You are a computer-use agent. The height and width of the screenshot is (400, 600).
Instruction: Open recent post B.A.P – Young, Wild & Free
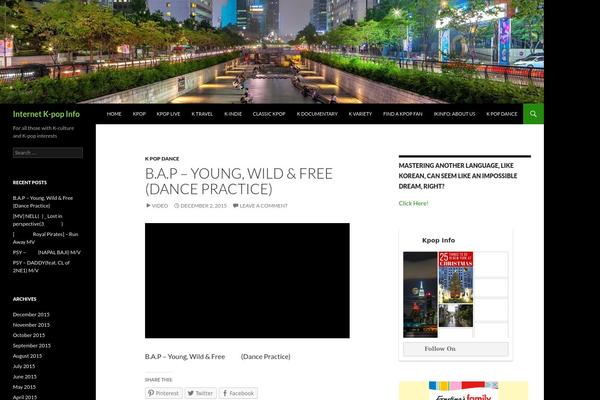43,202
